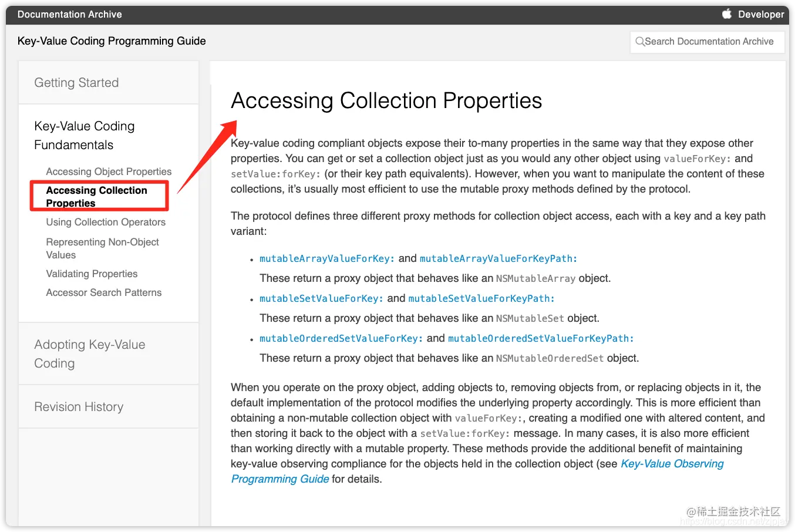
Task: Follow the mutableSetValueForKey: link
Action: (321, 298)
